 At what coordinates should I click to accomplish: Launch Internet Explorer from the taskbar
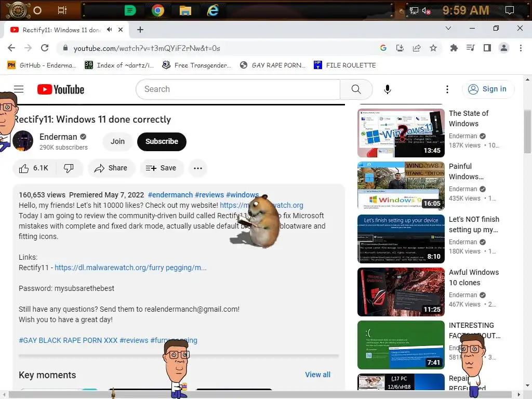pyautogui.click(x=212, y=10)
